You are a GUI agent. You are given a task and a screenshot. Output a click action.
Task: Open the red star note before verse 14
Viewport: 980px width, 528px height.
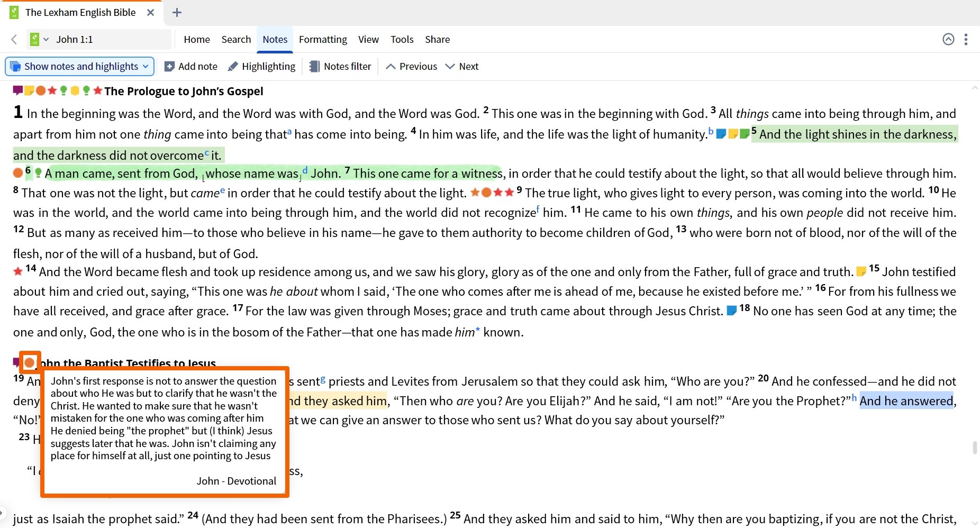[x=18, y=271]
